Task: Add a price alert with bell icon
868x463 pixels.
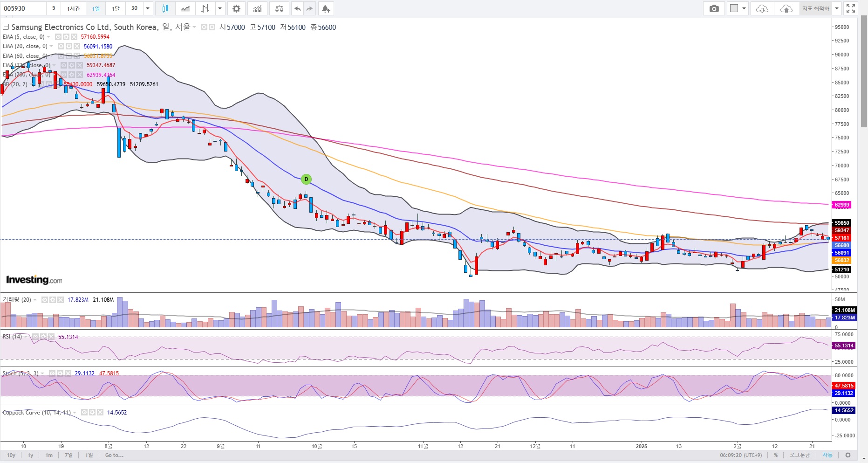Action: click(x=326, y=8)
